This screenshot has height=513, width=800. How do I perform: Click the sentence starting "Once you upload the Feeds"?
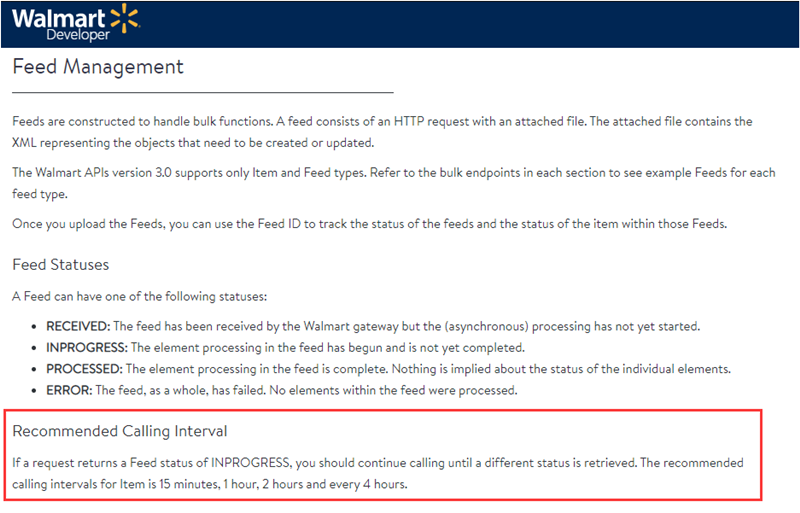(x=368, y=223)
